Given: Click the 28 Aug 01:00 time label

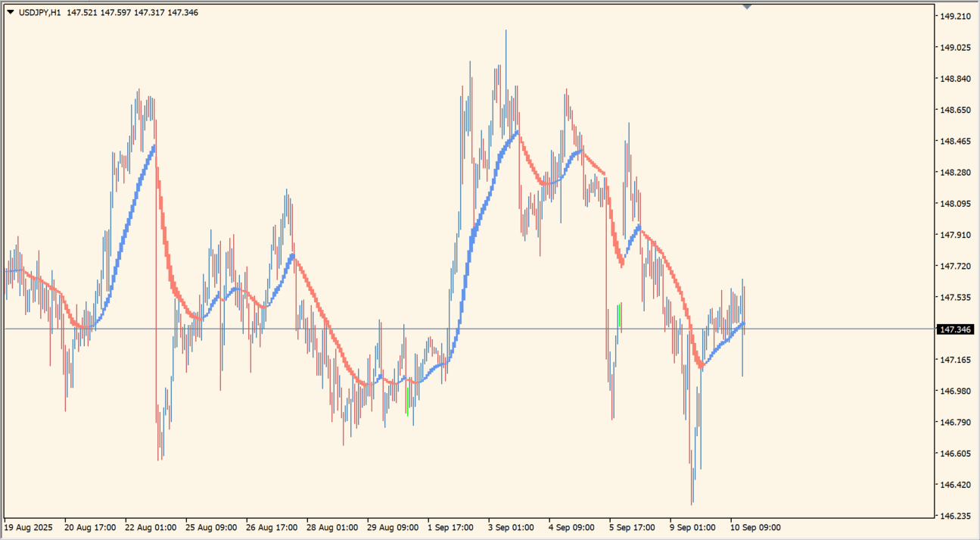Looking at the screenshot, I should 332,527.
